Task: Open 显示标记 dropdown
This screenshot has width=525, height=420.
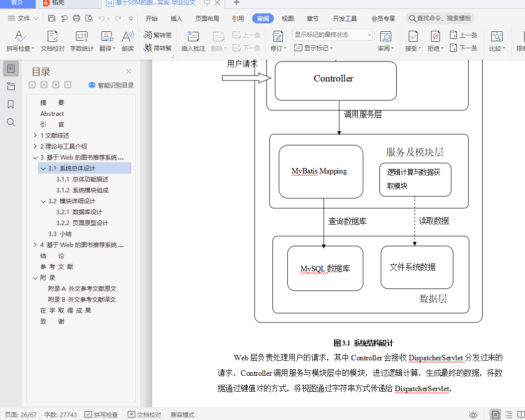Action: tap(313, 48)
